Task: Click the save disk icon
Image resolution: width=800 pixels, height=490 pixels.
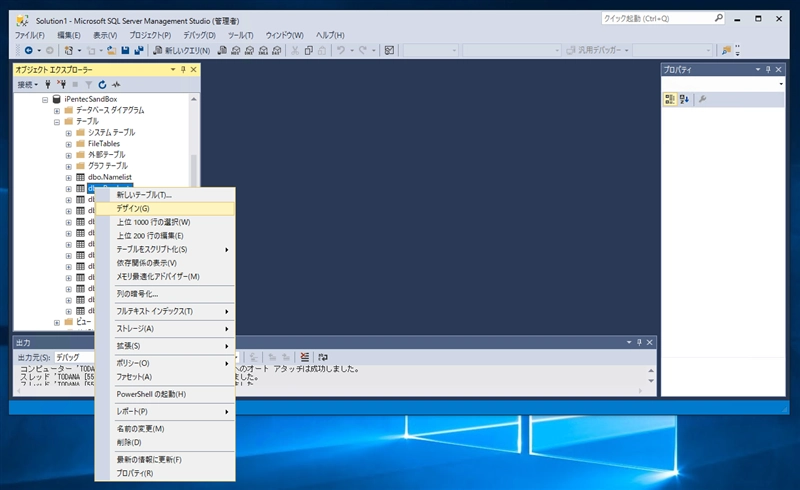Action: 126,50
